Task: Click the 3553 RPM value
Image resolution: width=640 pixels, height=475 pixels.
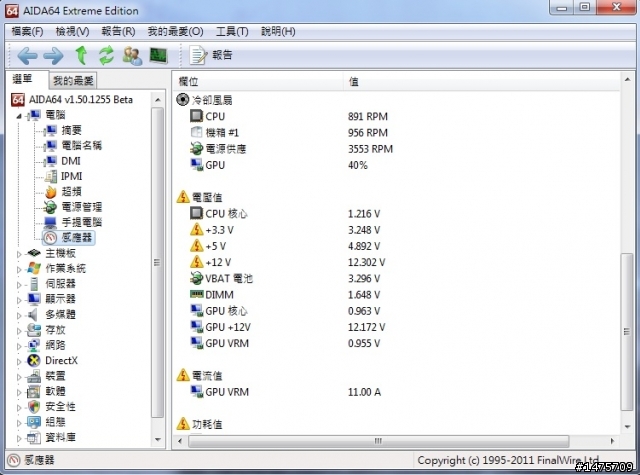Action: point(370,149)
